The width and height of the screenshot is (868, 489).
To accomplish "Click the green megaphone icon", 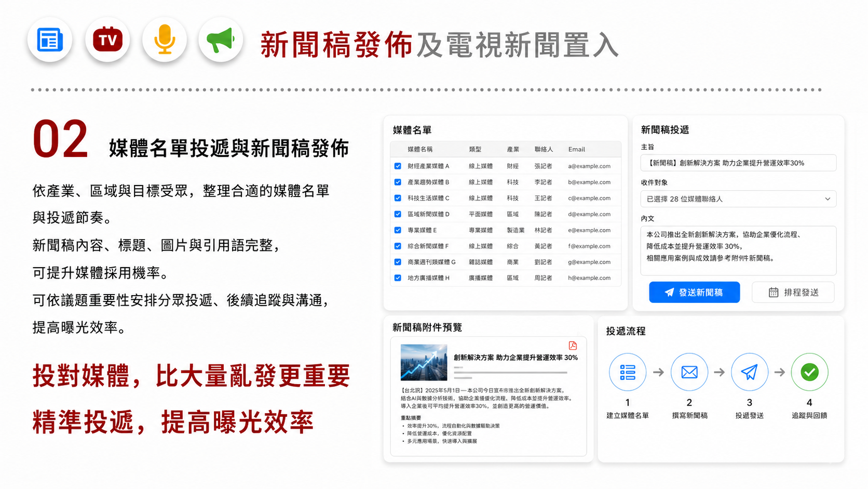I will tap(221, 39).
